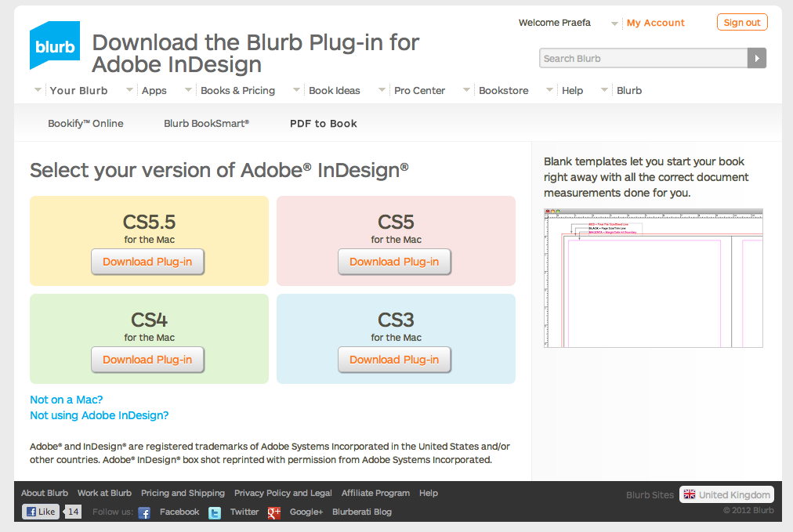The width and height of the screenshot is (793, 532).
Task: Expand the Books & Pricing arrow
Action: (x=189, y=90)
